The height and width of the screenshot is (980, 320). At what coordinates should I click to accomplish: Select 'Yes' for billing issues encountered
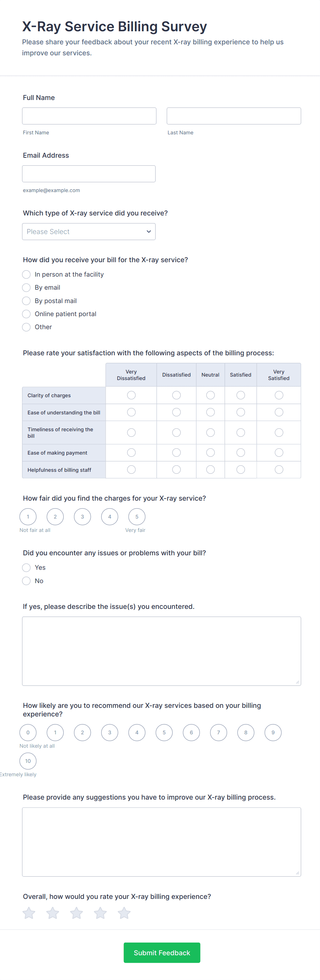[x=26, y=568]
